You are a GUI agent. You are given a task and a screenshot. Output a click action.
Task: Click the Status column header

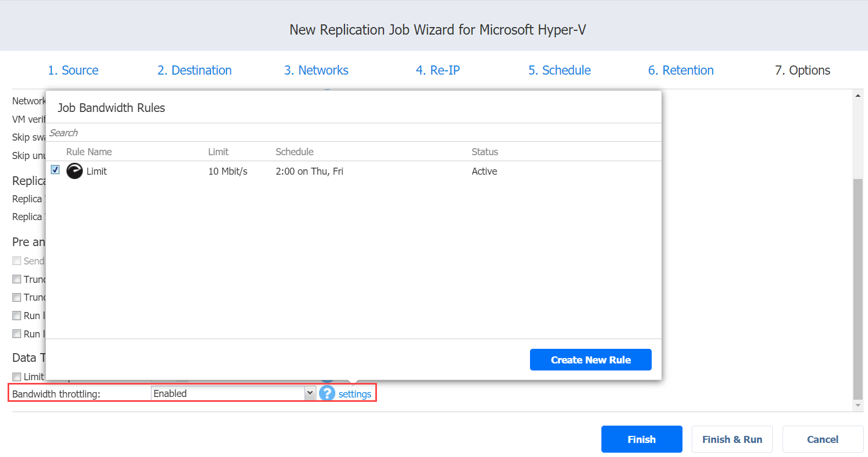(x=485, y=152)
